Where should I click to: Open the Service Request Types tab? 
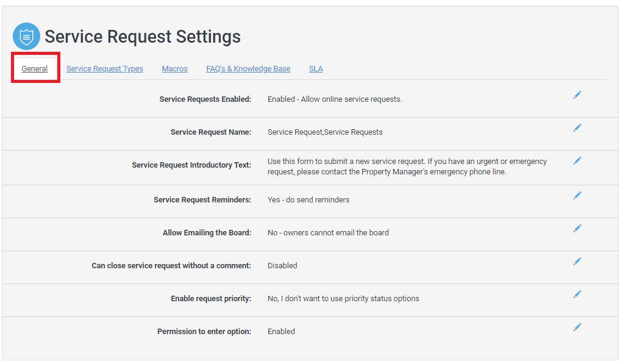(105, 69)
